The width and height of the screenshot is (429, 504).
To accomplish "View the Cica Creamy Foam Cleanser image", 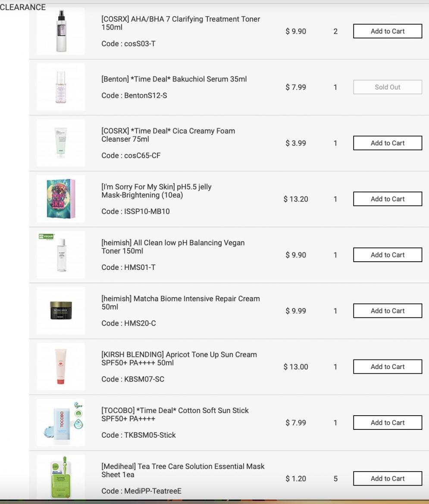I will click(x=61, y=143).
